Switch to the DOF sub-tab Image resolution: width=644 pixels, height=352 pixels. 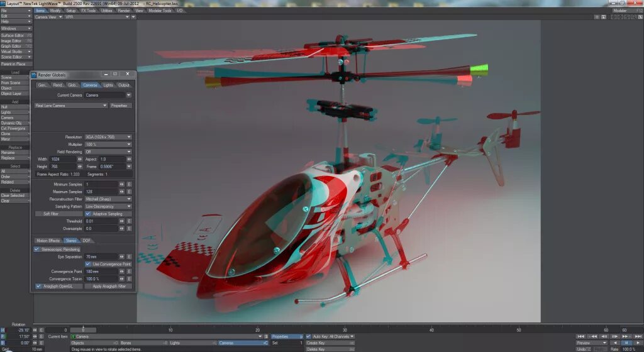(87, 240)
